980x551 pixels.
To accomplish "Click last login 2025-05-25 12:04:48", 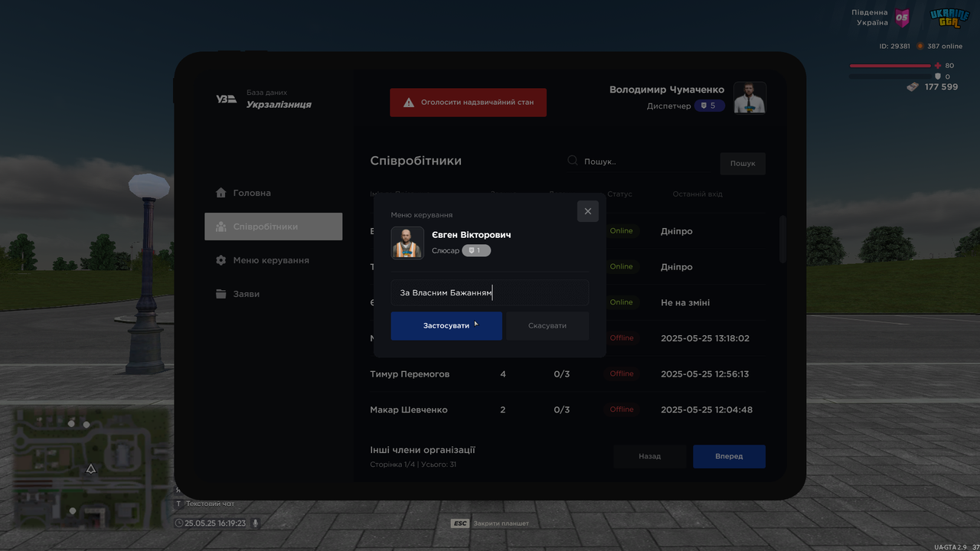I will tap(707, 409).
